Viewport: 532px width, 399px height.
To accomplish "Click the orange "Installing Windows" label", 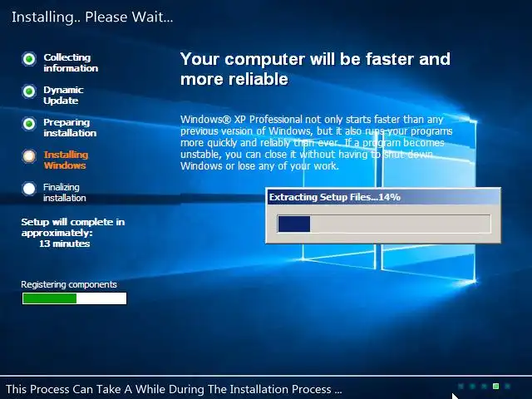I will click(66, 160).
